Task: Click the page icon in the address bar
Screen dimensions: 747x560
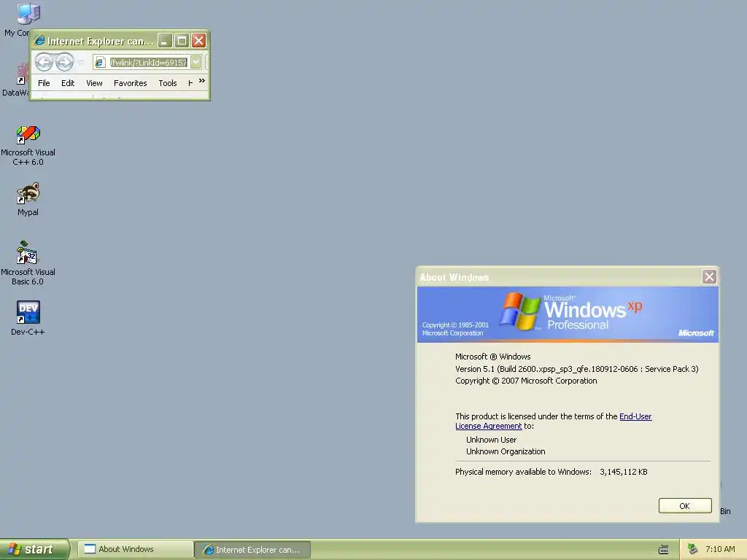Action: 99,63
